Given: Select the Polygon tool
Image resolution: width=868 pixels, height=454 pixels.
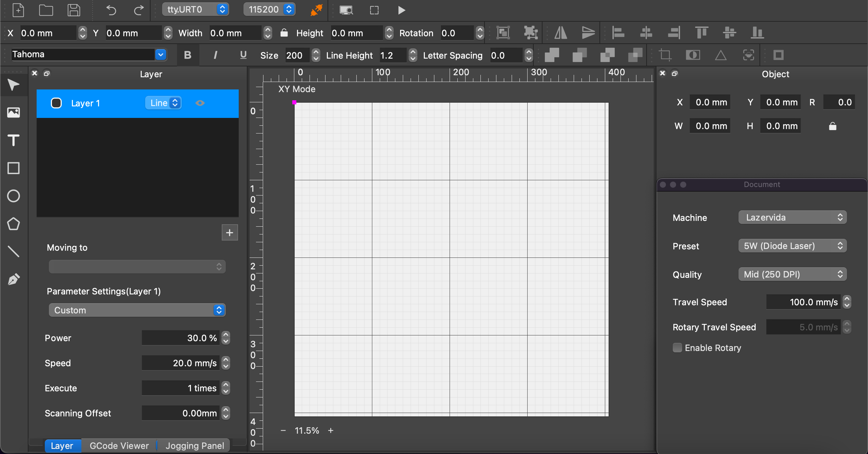Looking at the screenshot, I should (14, 224).
